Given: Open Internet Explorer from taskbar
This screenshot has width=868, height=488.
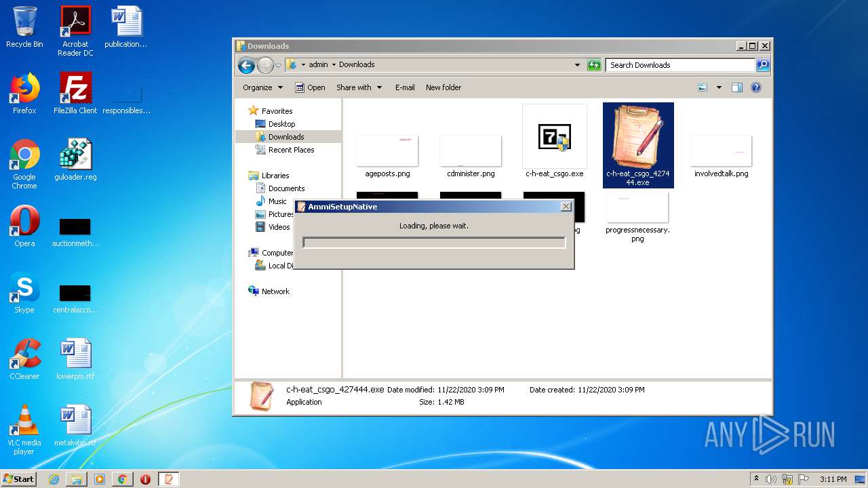Looking at the screenshot, I should pyautogui.click(x=54, y=479).
